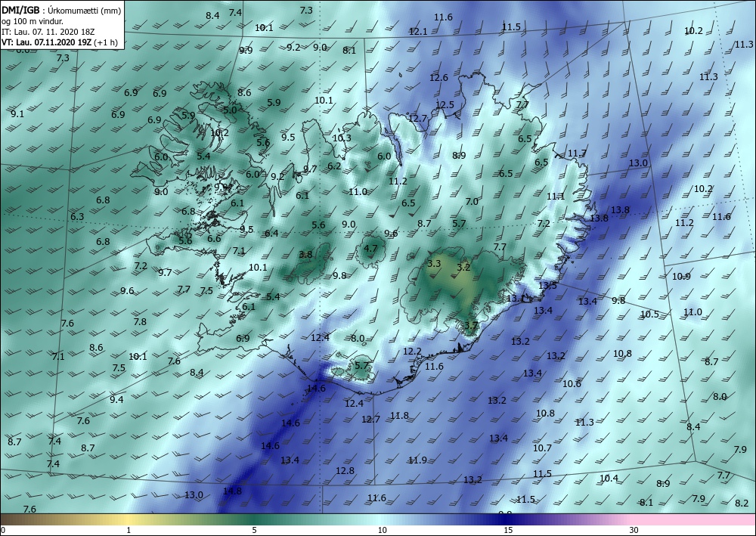Select the 10.7 value on the map
This screenshot has width=756, height=536.
click(x=542, y=448)
